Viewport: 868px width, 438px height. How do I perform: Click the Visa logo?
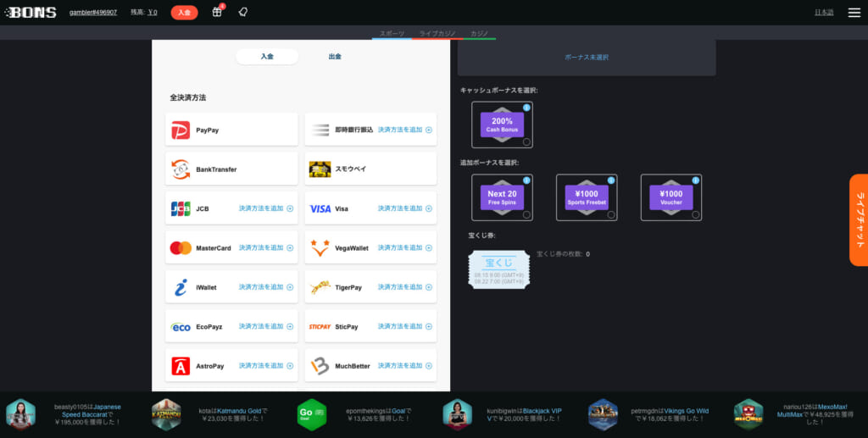coord(320,208)
